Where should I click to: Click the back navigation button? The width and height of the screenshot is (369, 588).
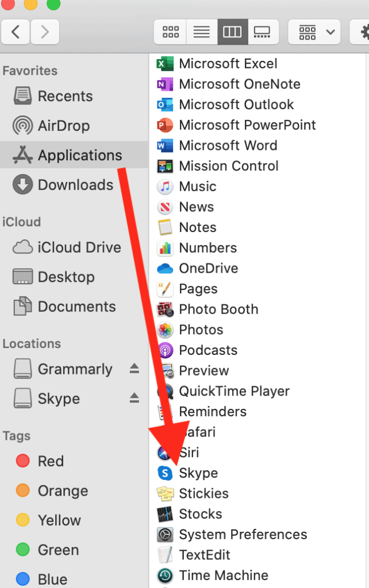click(16, 32)
